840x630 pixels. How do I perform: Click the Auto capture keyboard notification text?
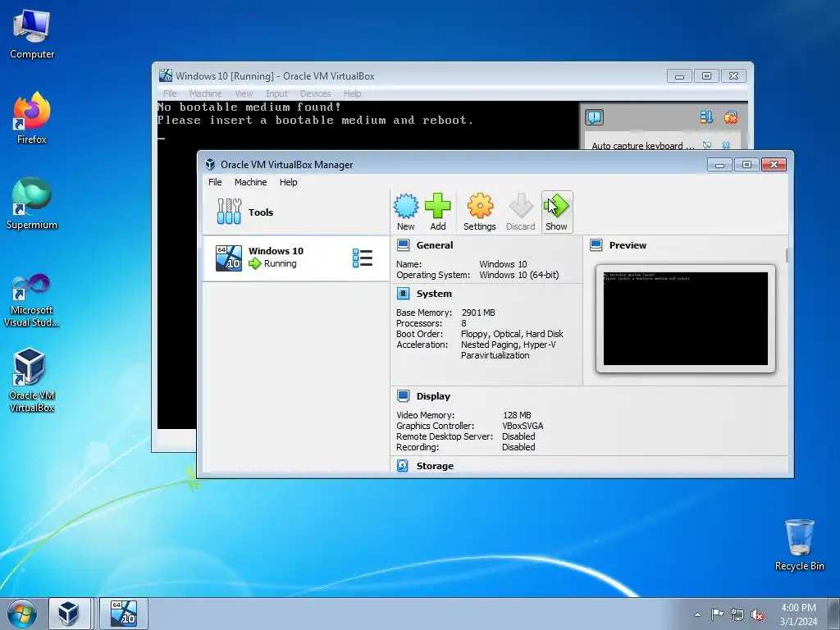click(643, 146)
